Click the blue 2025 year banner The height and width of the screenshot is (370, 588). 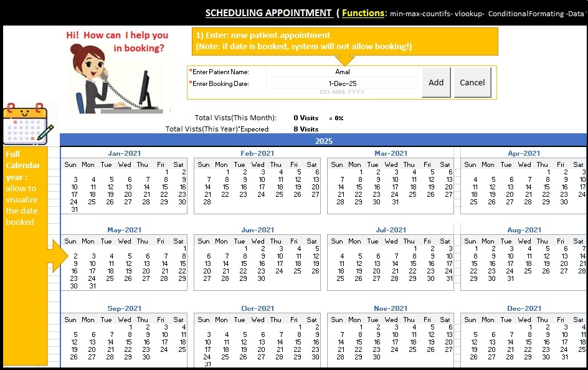pos(323,141)
